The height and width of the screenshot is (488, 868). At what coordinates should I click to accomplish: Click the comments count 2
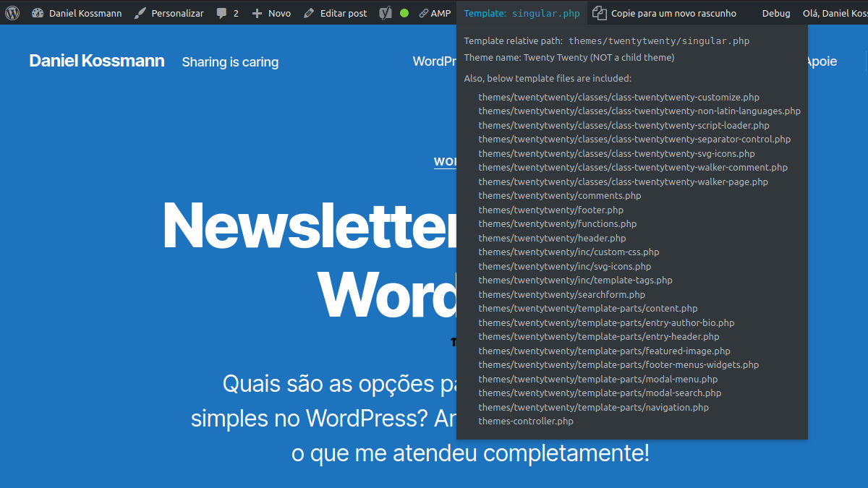(x=236, y=13)
